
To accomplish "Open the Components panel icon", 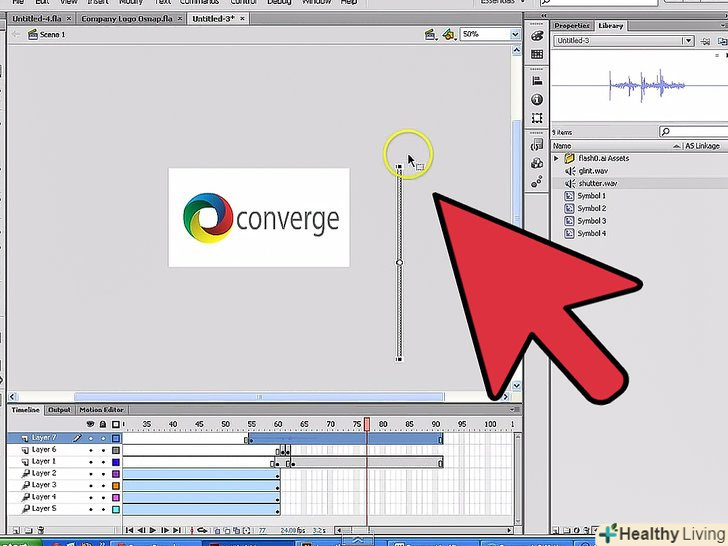I will [537, 163].
